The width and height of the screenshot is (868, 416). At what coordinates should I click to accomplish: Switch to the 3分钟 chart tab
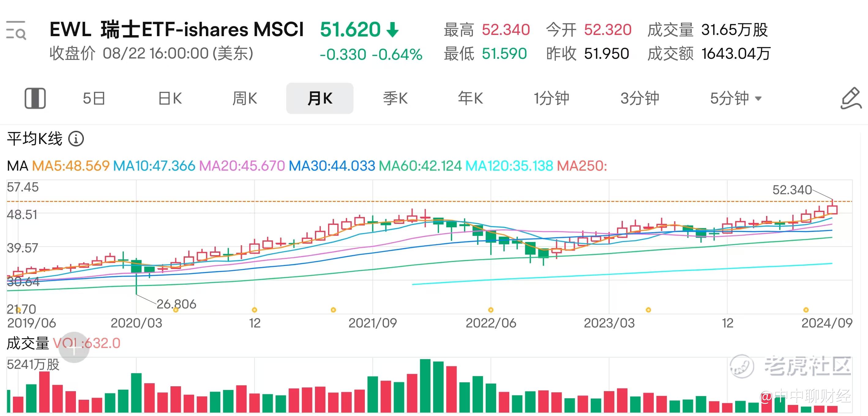coord(640,98)
